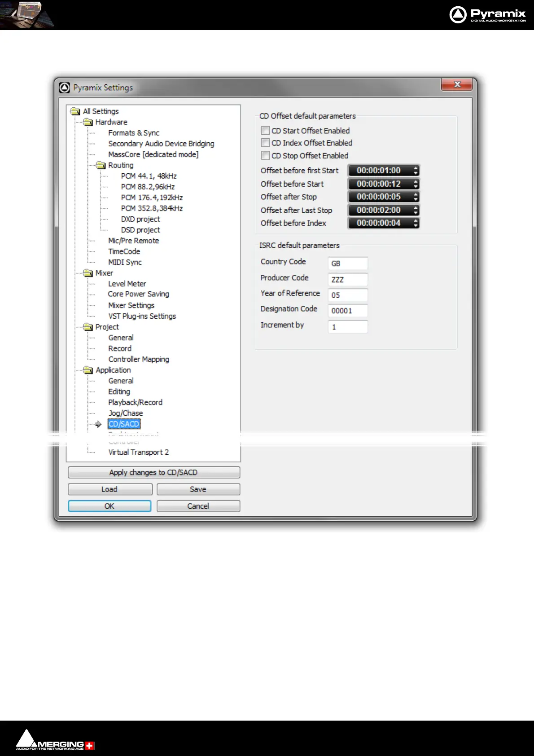Click the Designation Code field

348,311
